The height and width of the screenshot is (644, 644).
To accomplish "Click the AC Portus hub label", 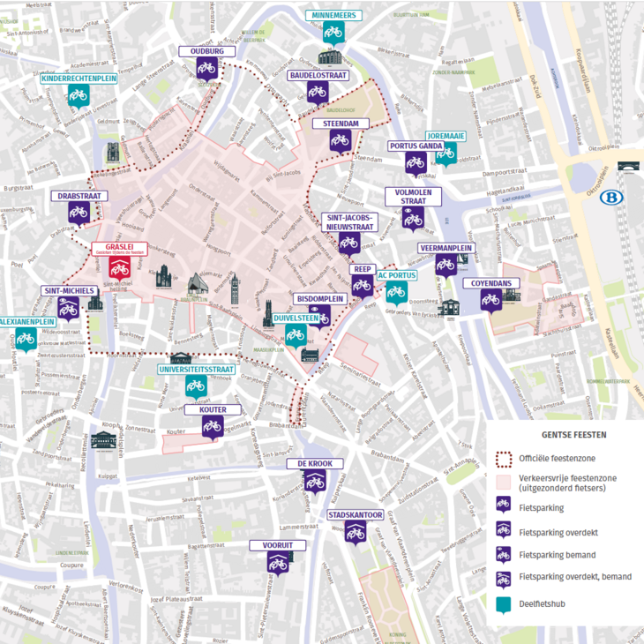I will click(397, 275).
